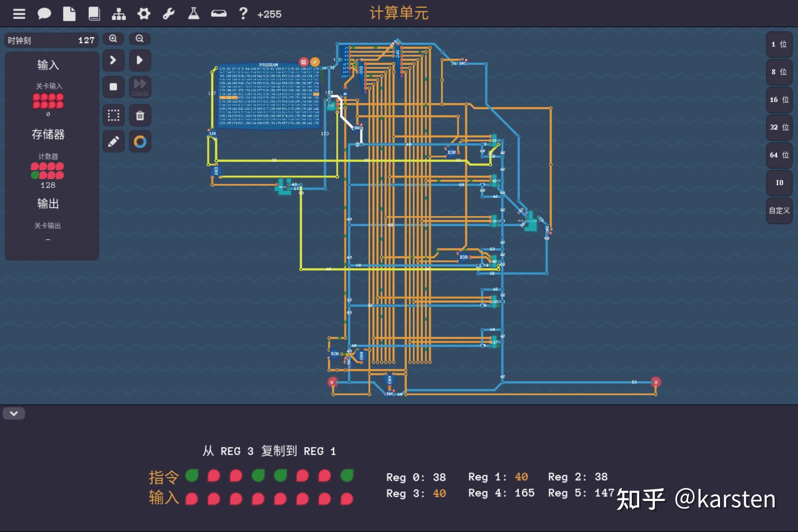
Task: Open the hamburger main menu
Action: (x=19, y=14)
